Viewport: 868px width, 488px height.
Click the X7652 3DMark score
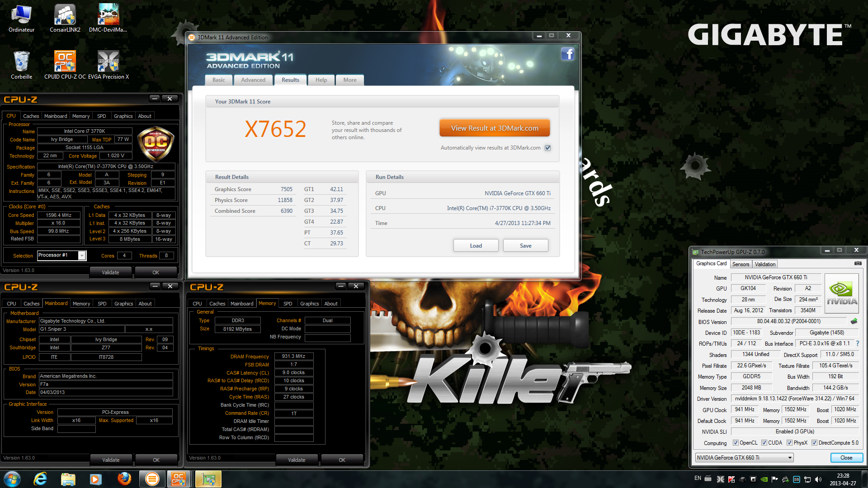[x=275, y=129]
